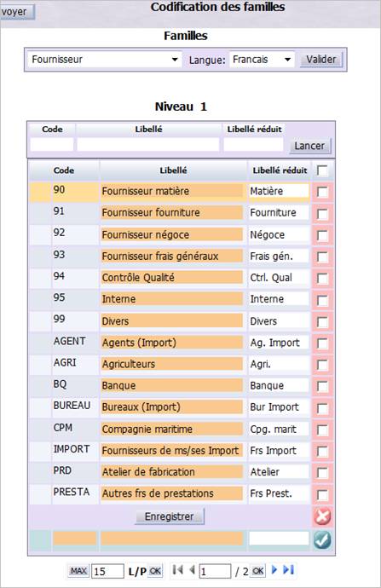This screenshot has height=588, width=381.
Task: Jump to the last page arrow
Action: (288, 570)
